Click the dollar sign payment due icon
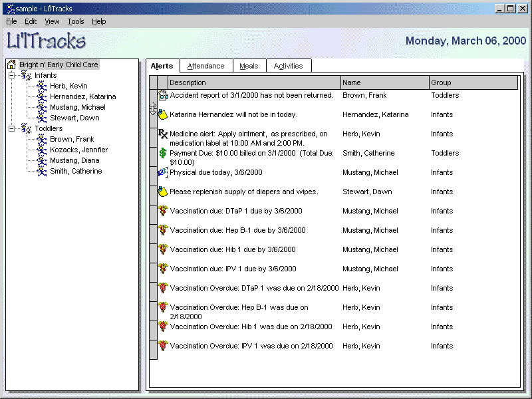 point(163,154)
